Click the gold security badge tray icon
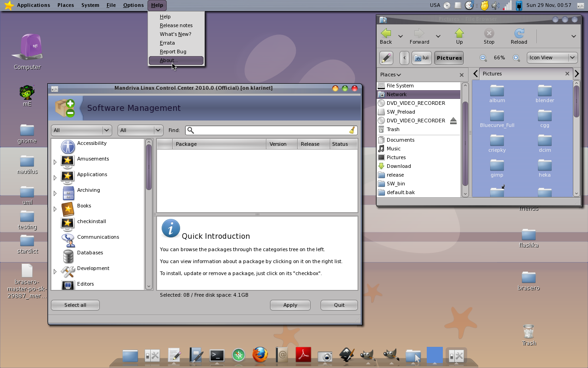The image size is (588, 368). coord(484,6)
